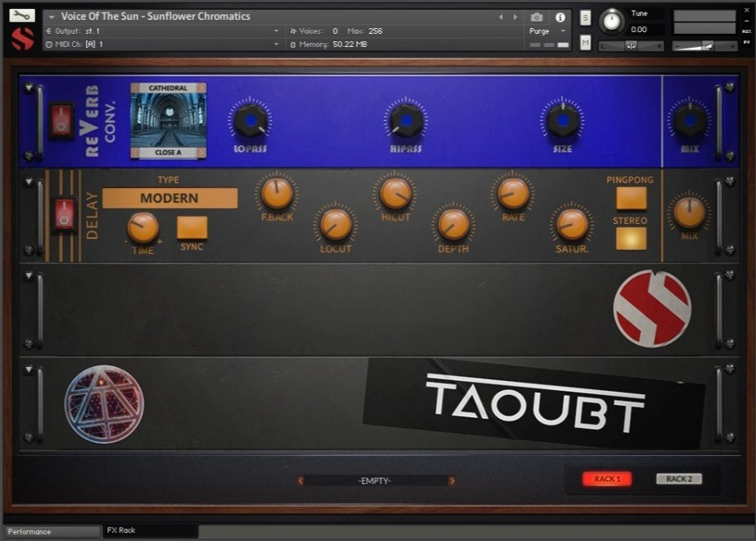Load next rack preset arrow right of -EMPTY-
Image resolution: width=756 pixels, height=541 pixels.
point(452,481)
